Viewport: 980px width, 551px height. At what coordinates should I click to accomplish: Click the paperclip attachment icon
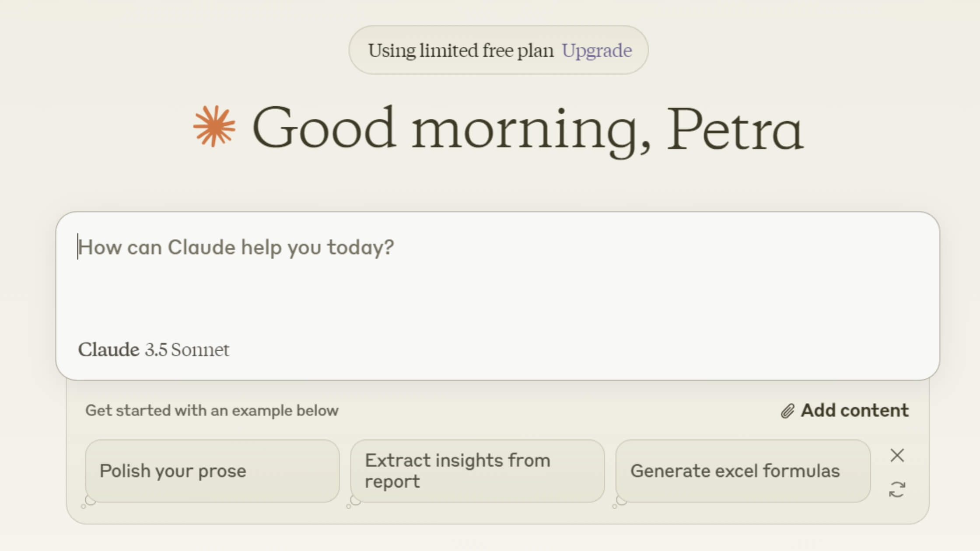click(x=787, y=411)
